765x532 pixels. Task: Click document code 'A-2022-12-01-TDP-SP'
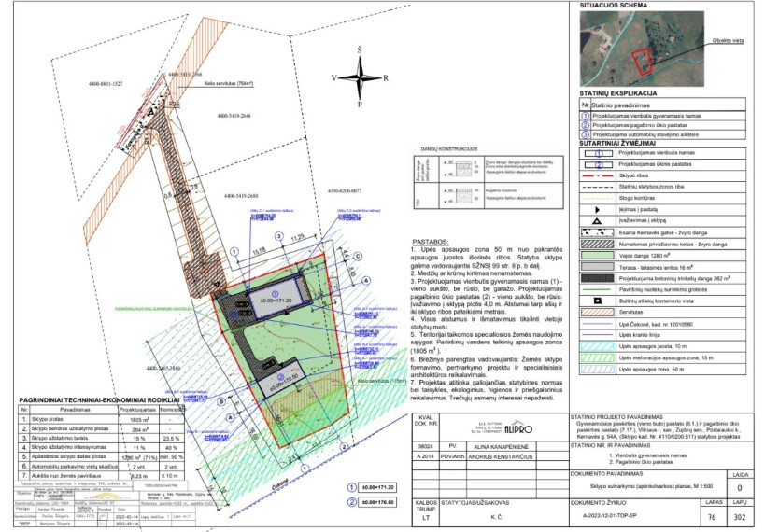pyautogui.click(x=610, y=516)
